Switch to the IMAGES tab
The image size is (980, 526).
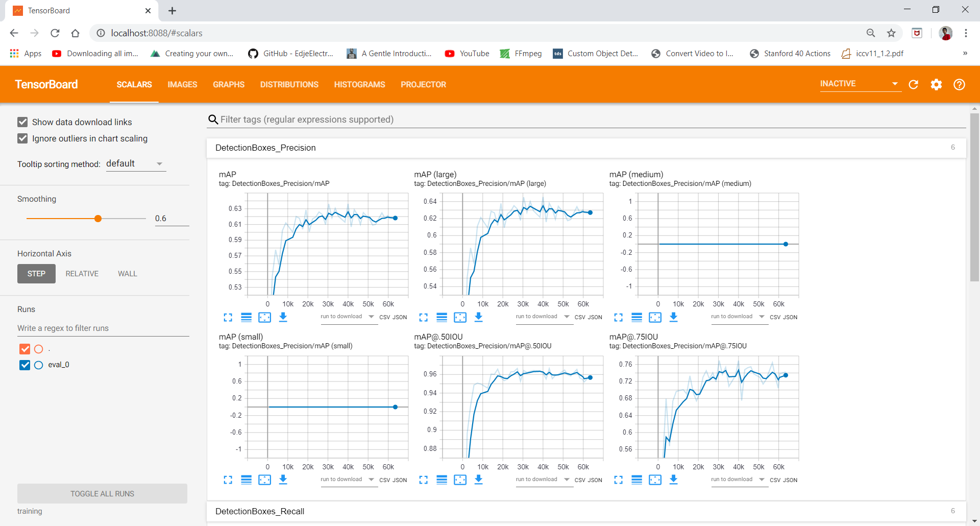tap(182, 85)
